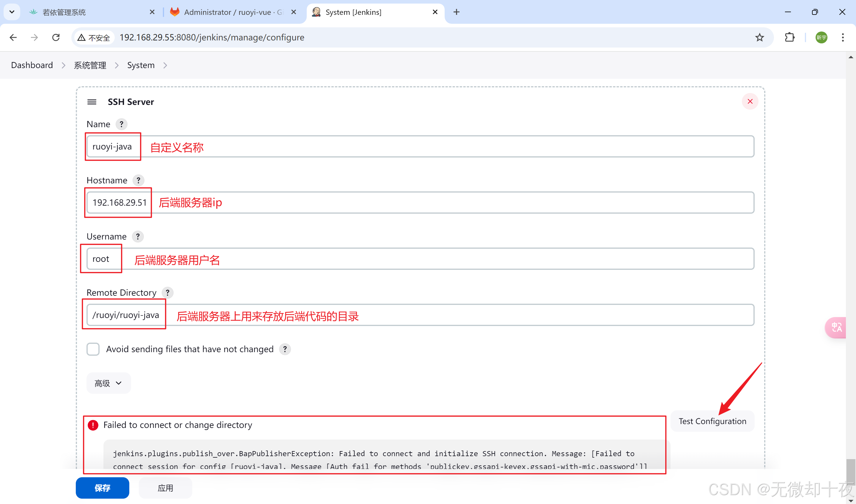Expand the 高级 advanced settings dropdown
This screenshot has height=504, width=856.
108,383
